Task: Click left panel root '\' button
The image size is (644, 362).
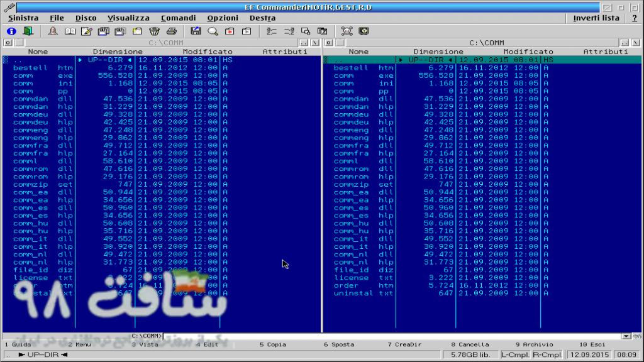Action: 315,43
